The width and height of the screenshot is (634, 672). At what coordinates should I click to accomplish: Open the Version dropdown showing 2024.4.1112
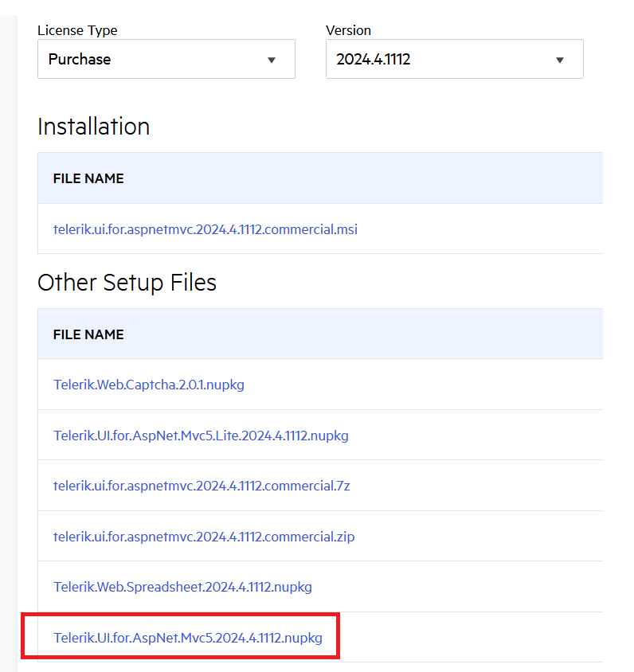tap(454, 59)
